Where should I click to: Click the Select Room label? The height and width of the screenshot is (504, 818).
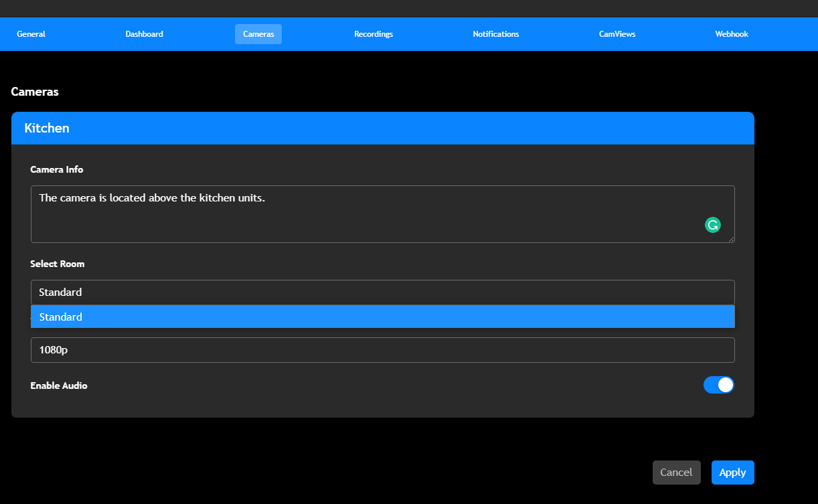[x=57, y=264]
